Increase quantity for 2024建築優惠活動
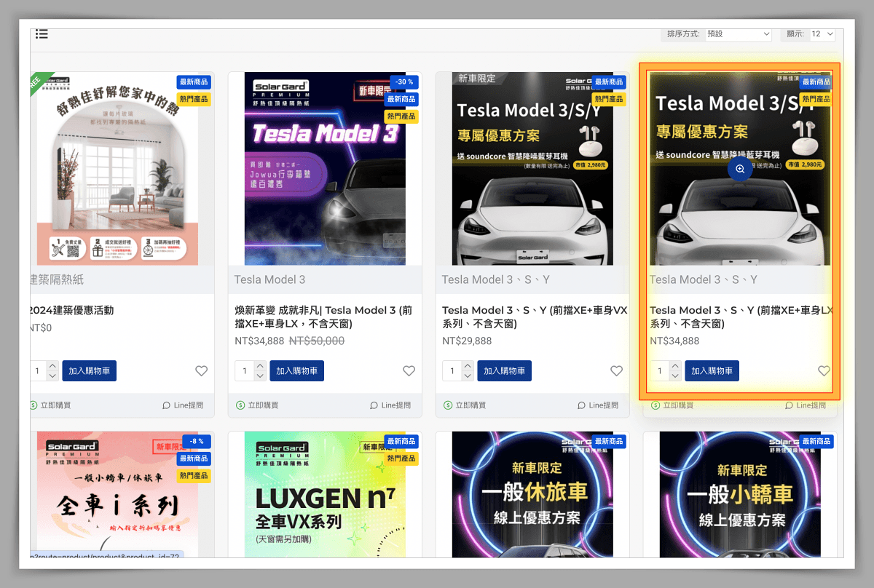Image resolution: width=874 pixels, height=588 pixels. coord(52,366)
